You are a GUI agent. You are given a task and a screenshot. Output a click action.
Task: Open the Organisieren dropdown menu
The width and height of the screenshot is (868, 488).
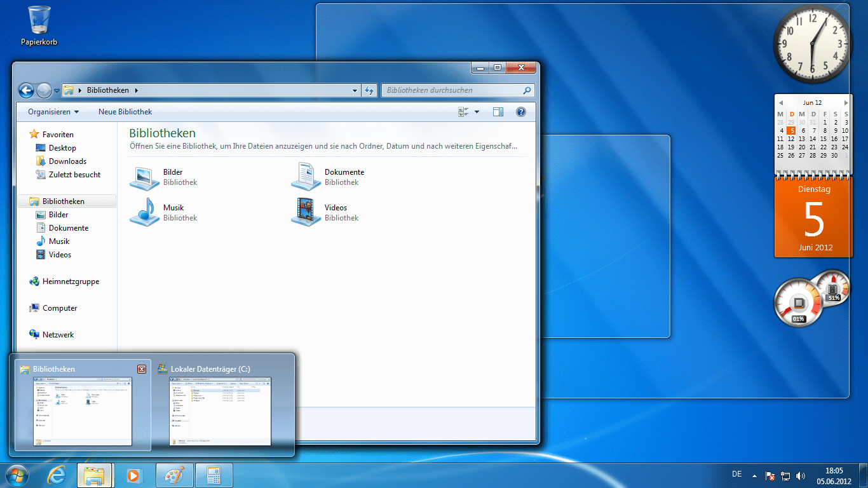pos(51,112)
